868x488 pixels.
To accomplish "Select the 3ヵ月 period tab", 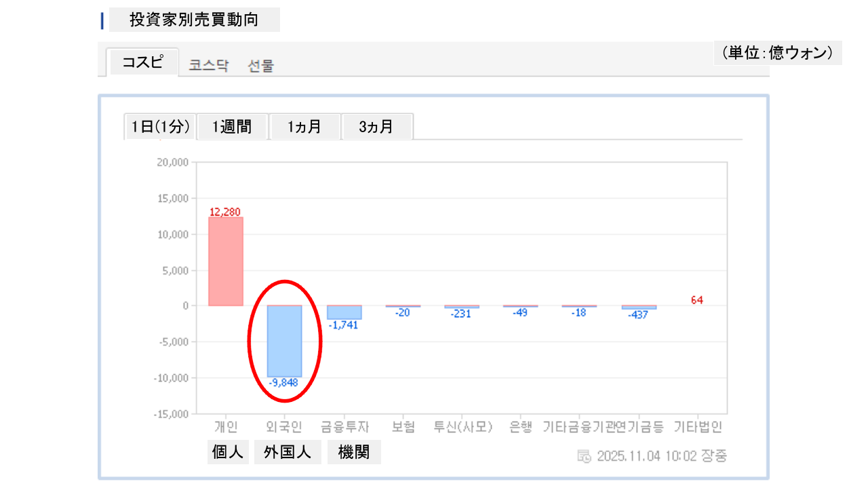I will (376, 127).
